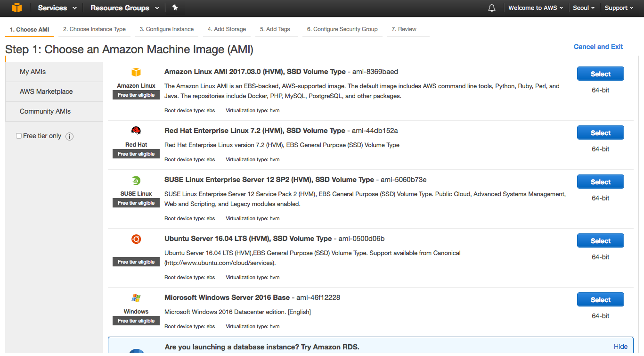Screen dimensions: 644x356
Task: Click the Free tier only info icon
Action: point(69,136)
